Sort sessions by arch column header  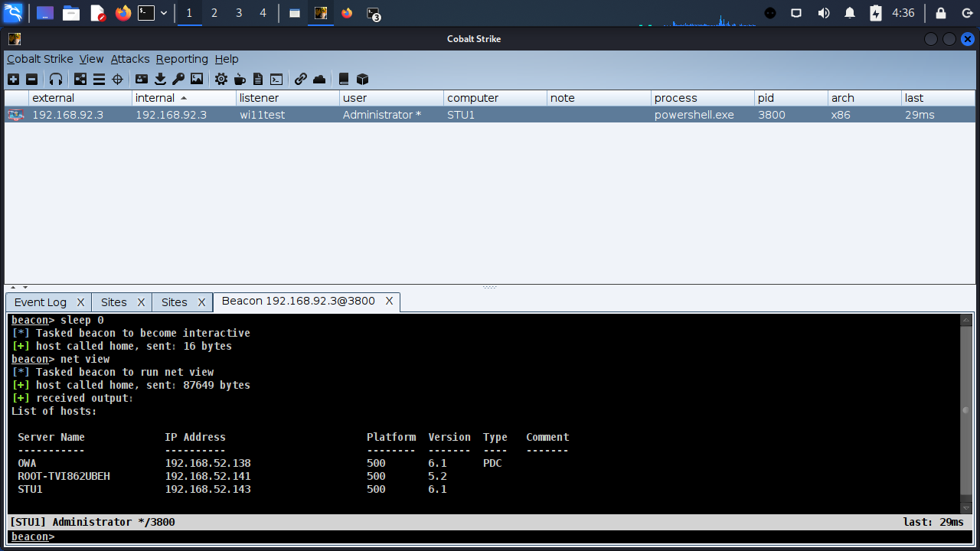pos(864,98)
